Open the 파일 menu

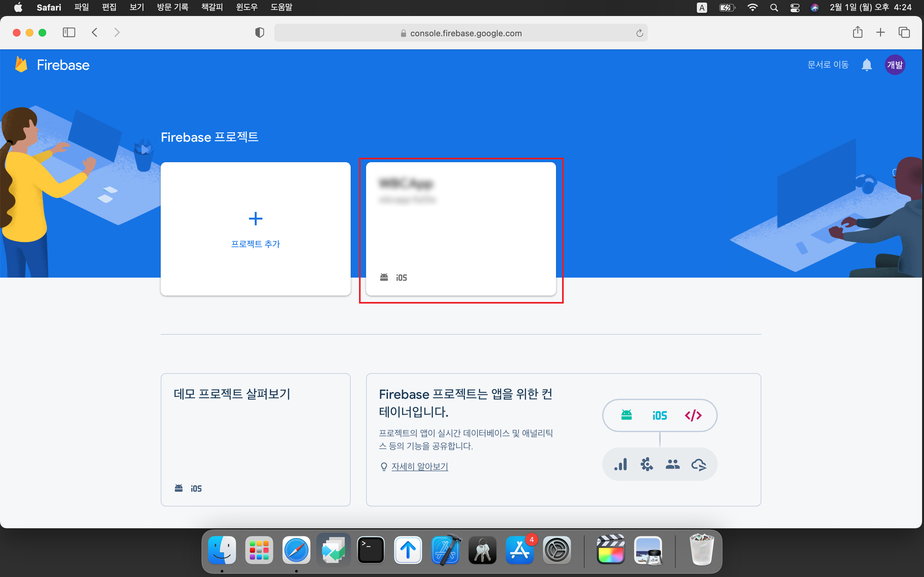click(x=81, y=7)
